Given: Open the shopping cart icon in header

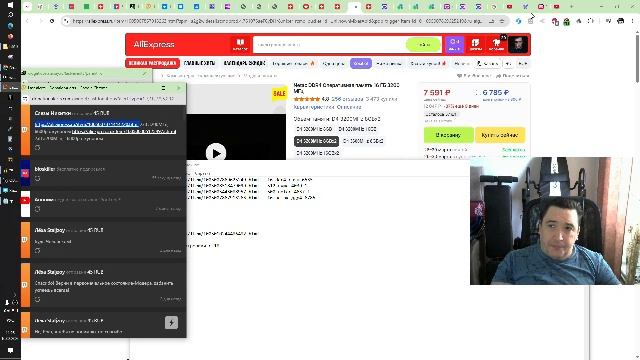Looking at the screenshot, I should click(497, 44).
